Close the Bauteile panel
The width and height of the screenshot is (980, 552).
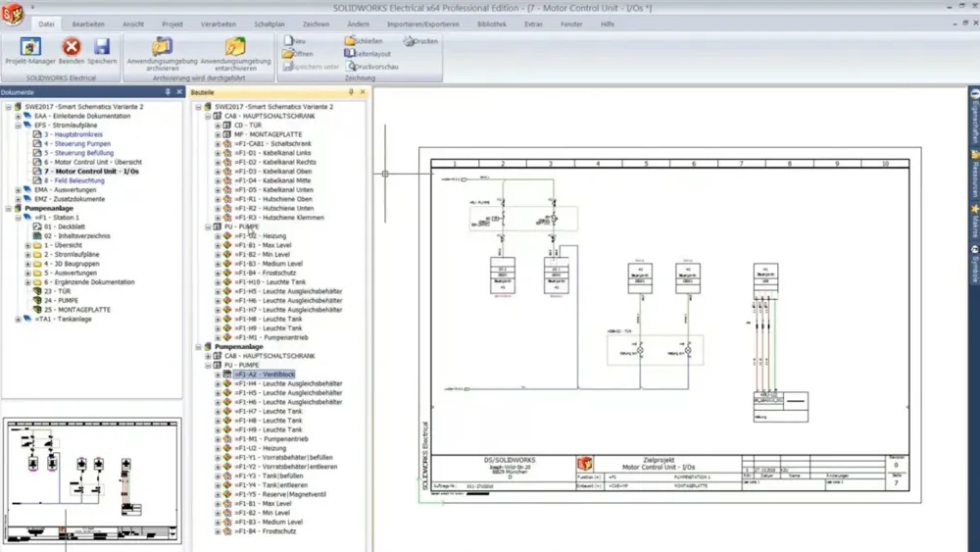point(363,92)
